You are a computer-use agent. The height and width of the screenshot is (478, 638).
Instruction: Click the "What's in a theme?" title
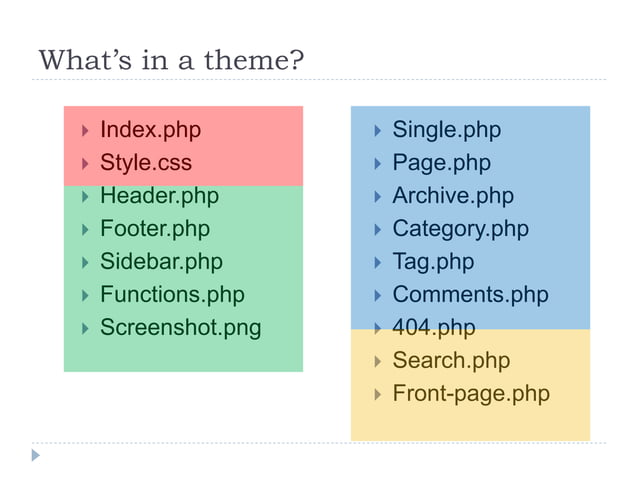point(171,60)
